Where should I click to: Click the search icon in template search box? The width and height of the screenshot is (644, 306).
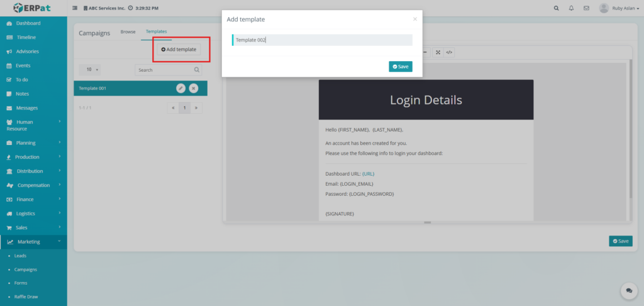click(x=197, y=70)
